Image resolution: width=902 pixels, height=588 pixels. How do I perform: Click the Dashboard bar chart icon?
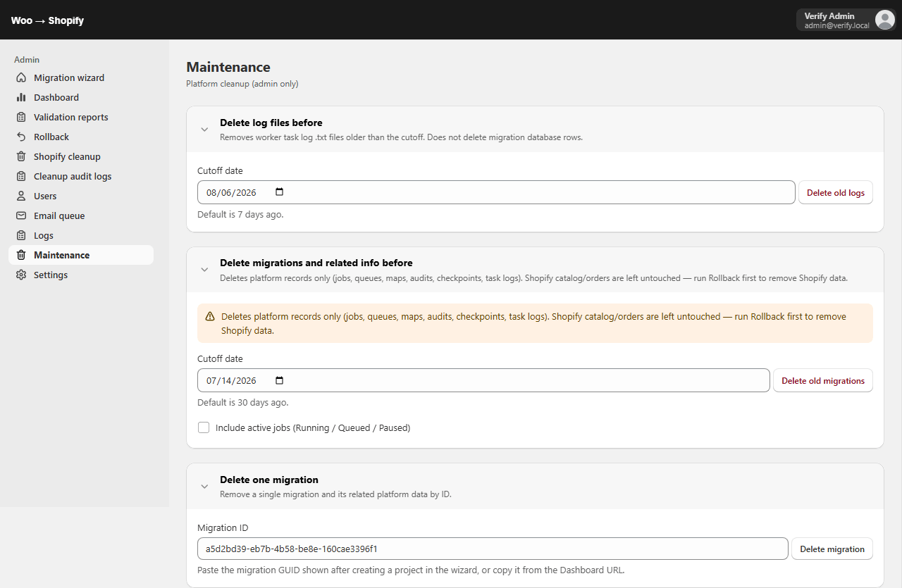(x=21, y=98)
